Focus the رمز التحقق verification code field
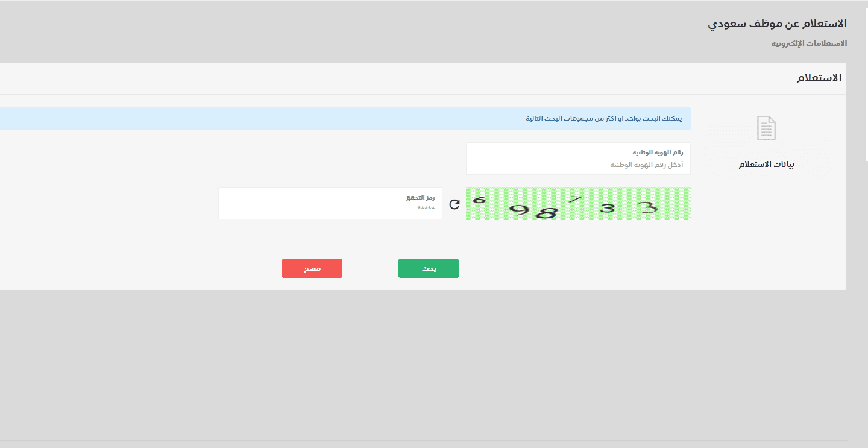 [330, 203]
